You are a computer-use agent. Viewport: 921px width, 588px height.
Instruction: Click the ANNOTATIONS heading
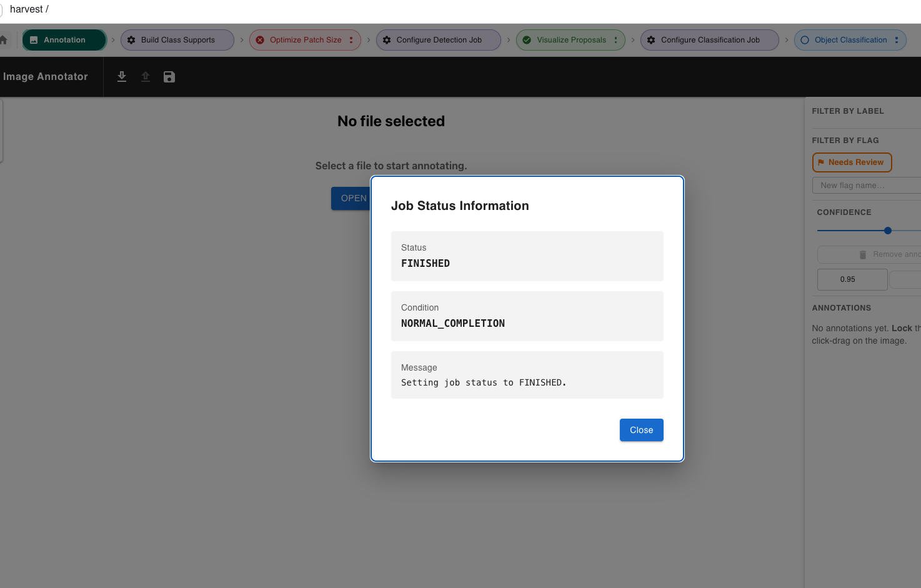(841, 308)
